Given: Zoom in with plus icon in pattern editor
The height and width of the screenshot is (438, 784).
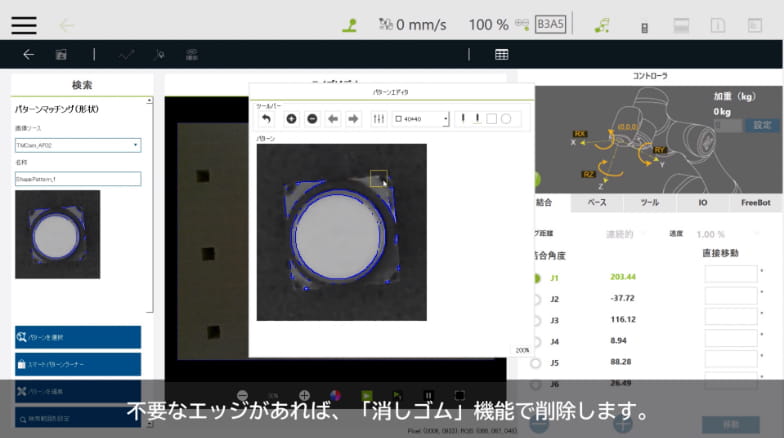Looking at the screenshot, I should tap(291, 119).
